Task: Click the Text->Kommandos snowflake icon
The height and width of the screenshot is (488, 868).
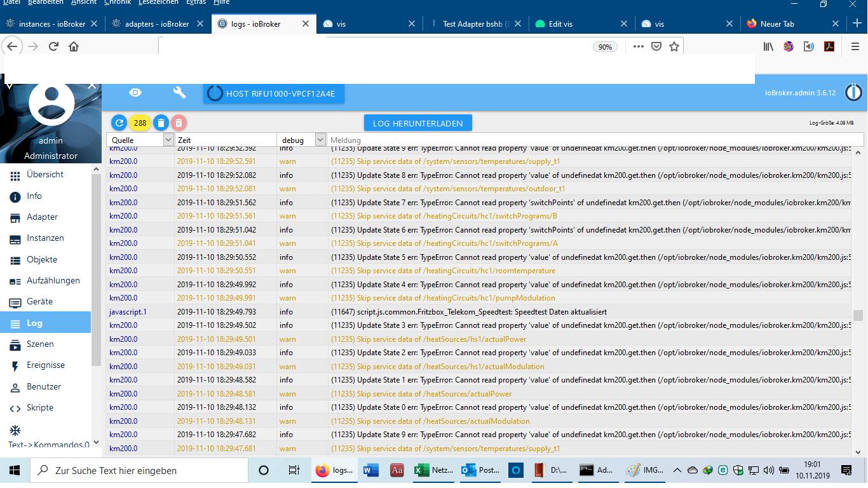Action: [x=15, y=430]
